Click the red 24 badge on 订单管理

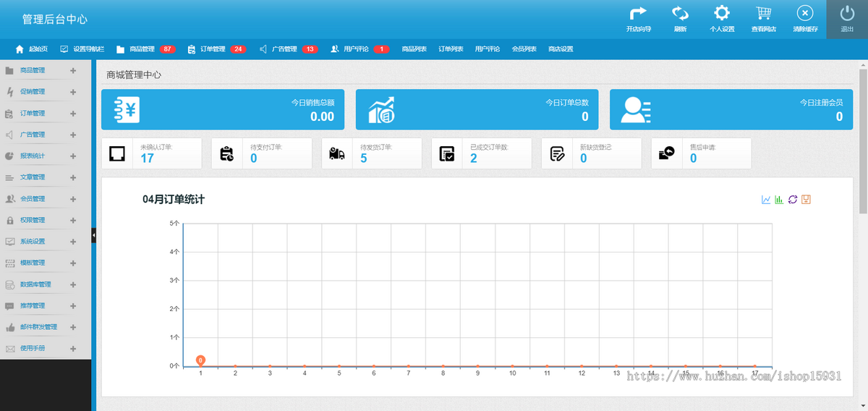coord(238,49)
